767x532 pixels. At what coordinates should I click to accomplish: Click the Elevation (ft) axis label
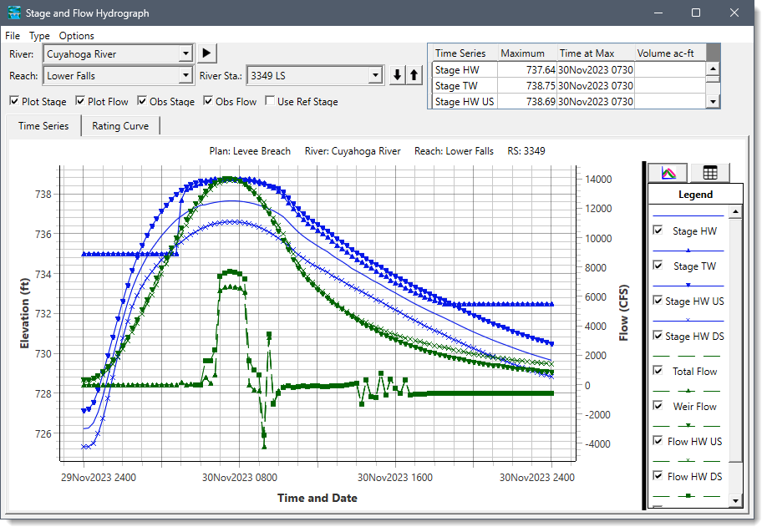pos(24,313)
